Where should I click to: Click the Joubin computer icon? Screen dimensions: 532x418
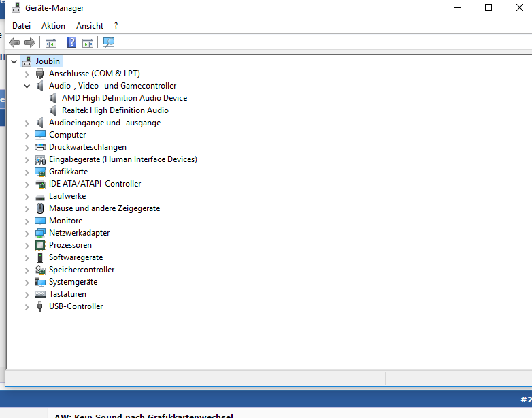pos(27,61)
